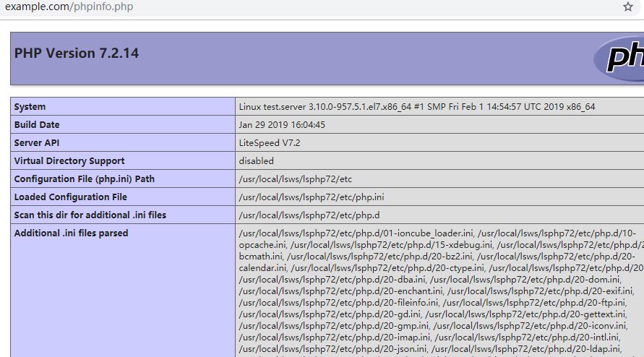Click the Build Date row label
Viewport: 644px width, 357px height.
point(37,125)
